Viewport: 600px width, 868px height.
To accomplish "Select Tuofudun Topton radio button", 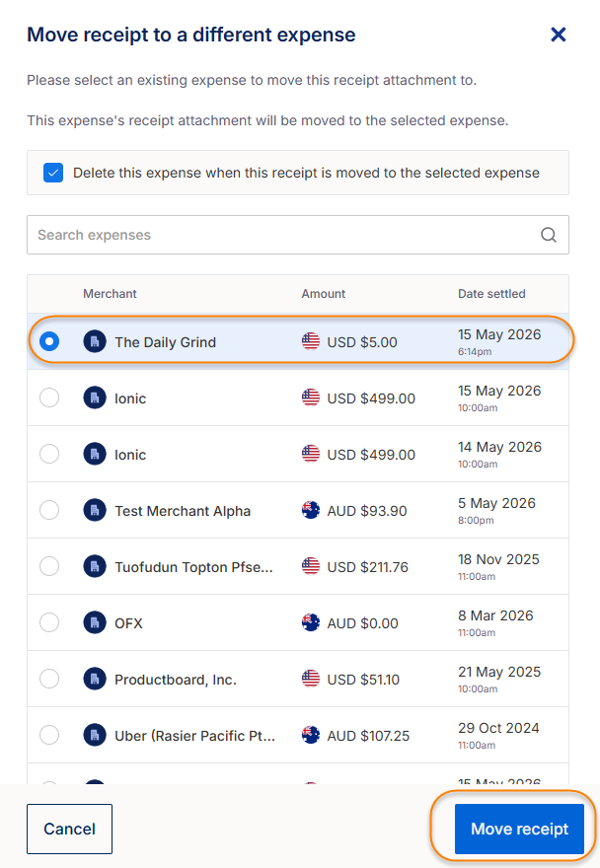I will pos(49,566).
